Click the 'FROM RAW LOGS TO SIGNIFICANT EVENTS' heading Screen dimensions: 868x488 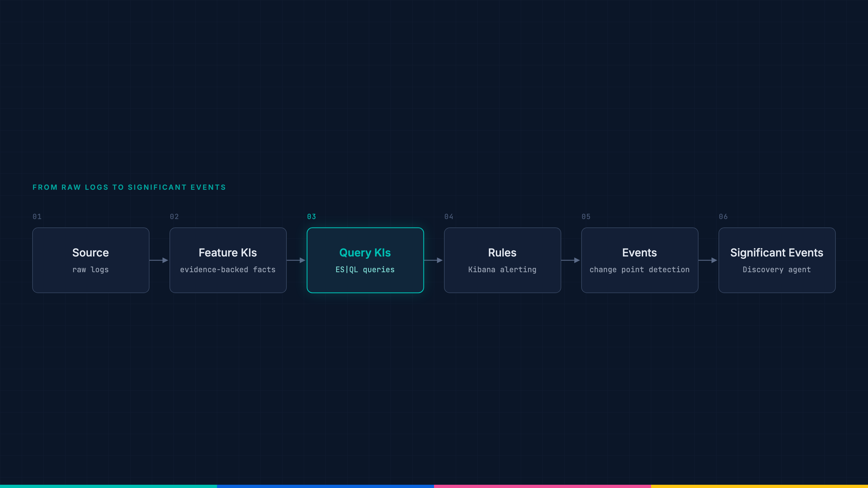(x=129, y=187)
